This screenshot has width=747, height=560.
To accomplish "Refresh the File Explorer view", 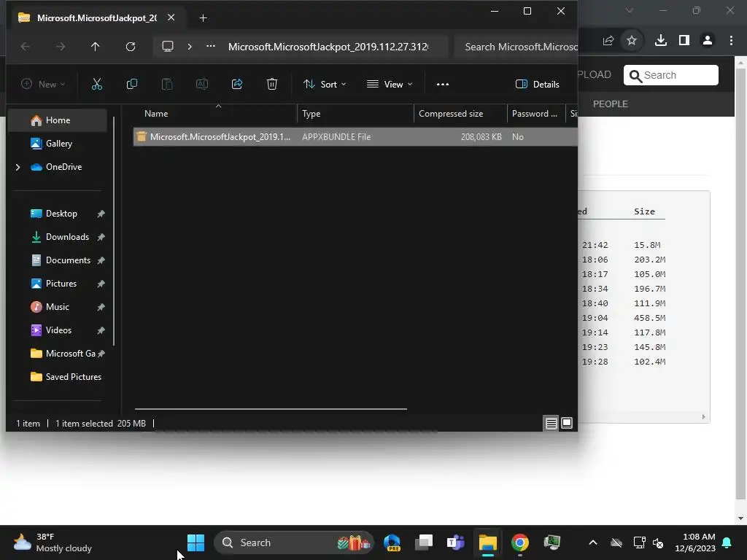I will click(x=131, y=47).
